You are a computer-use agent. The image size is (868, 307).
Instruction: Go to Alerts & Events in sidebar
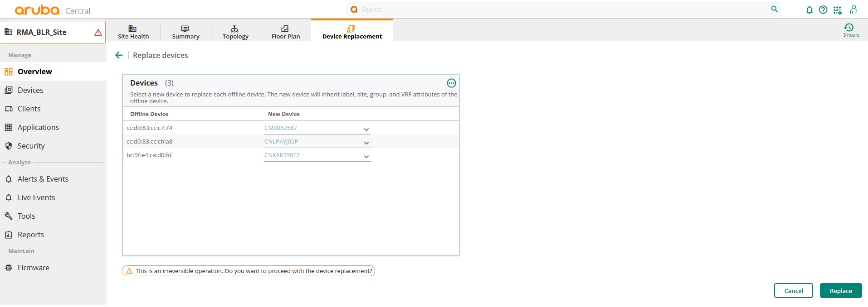pos(43,179)
